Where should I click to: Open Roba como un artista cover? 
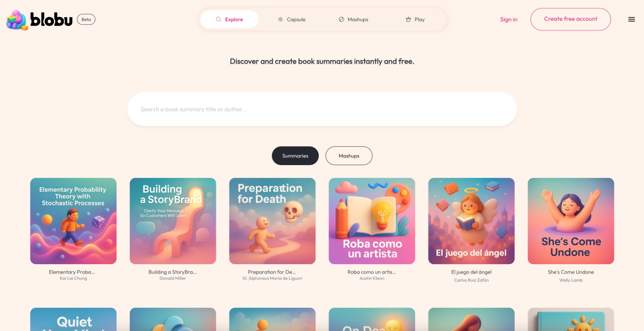(x=372, y=221)
